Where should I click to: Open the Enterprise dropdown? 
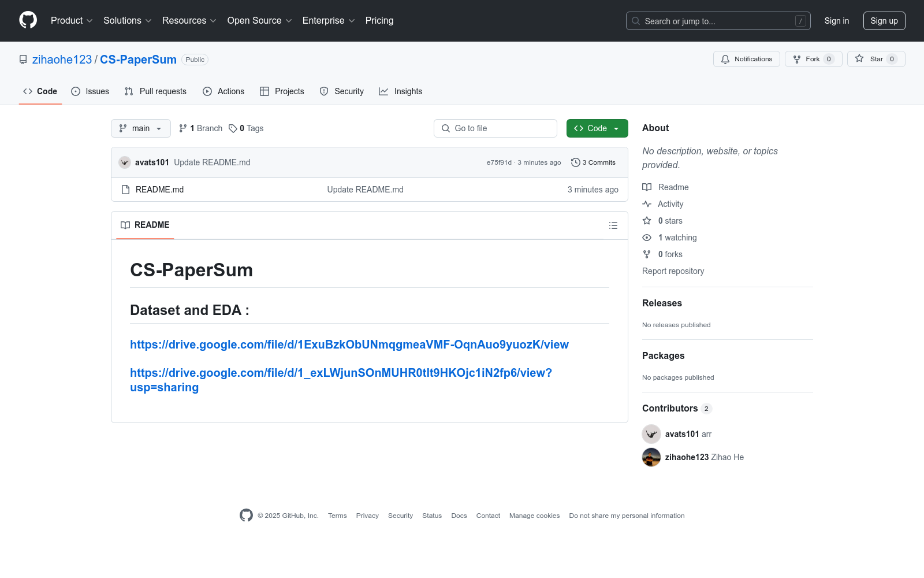(x=329, y=21)
